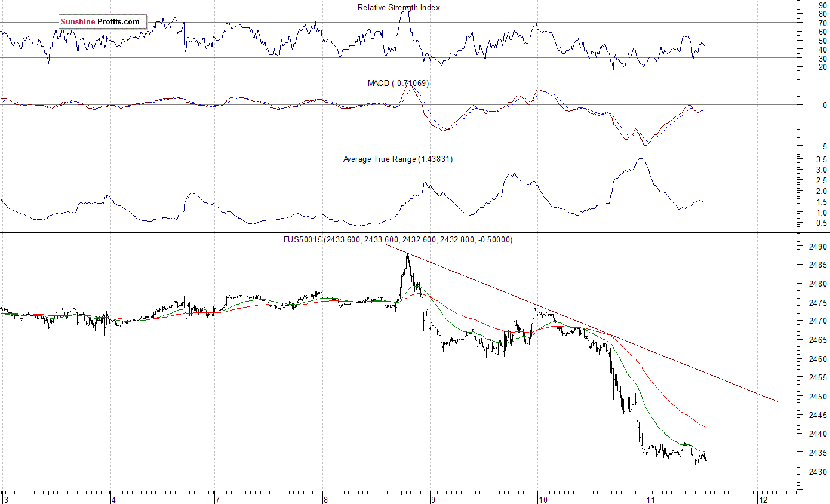Click the ATR axis value 3.0
This screenshot has height=504, width=830.
coord(822,170)
